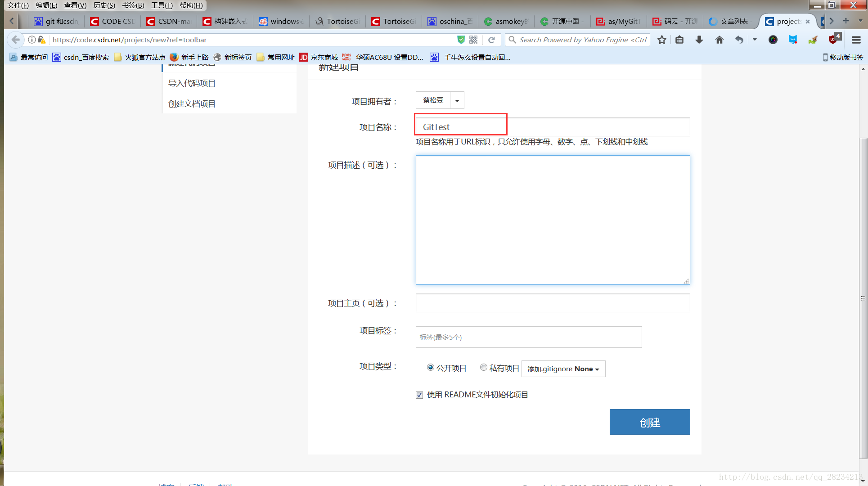
Task: Switch to the 码云 tab
Action: [x=675, y=21]
